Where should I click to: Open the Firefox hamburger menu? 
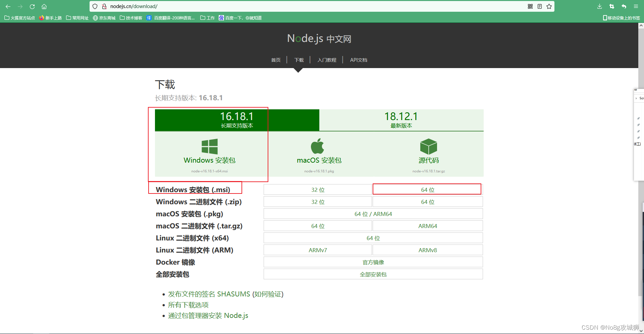point(636,6)
